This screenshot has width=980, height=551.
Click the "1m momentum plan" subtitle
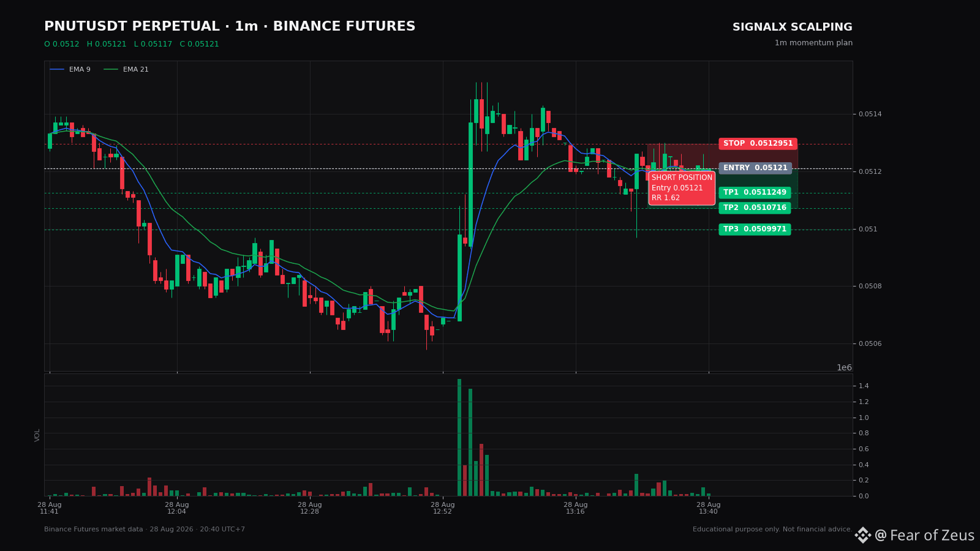(813, 43)
